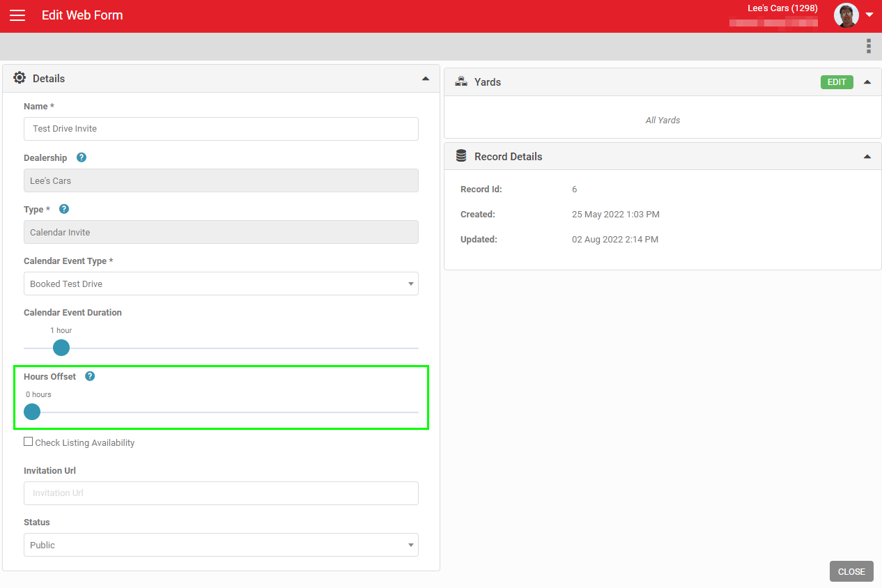Click the Record Details database icon
This screenshot has width=882, height=588.
pyautogui.click(x=461, y=156)
